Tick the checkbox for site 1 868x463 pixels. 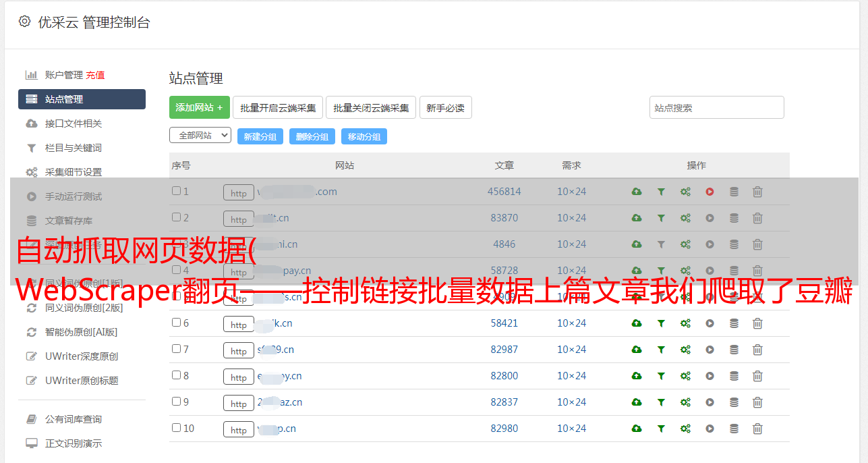point(176,191)
